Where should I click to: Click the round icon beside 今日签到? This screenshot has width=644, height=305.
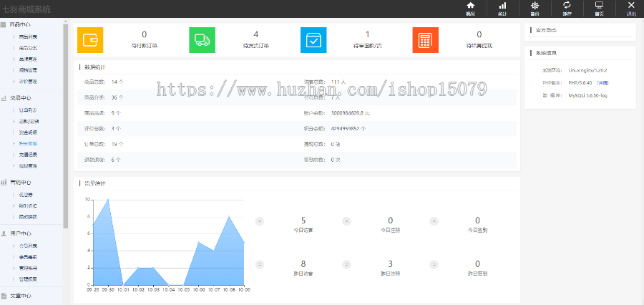[434, 221]
